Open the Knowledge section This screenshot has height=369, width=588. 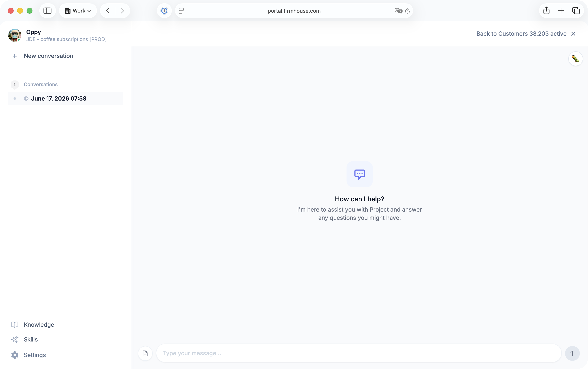(39, 325)
